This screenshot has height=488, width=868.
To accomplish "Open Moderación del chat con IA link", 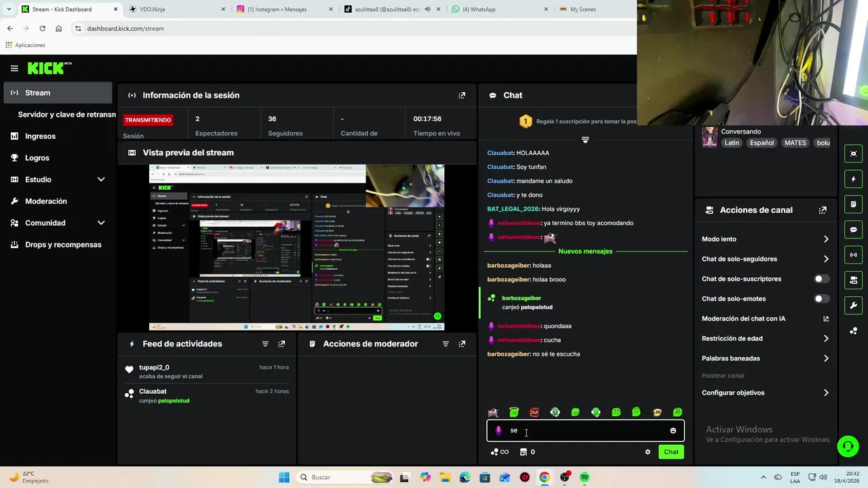I will tap(765, 319).
